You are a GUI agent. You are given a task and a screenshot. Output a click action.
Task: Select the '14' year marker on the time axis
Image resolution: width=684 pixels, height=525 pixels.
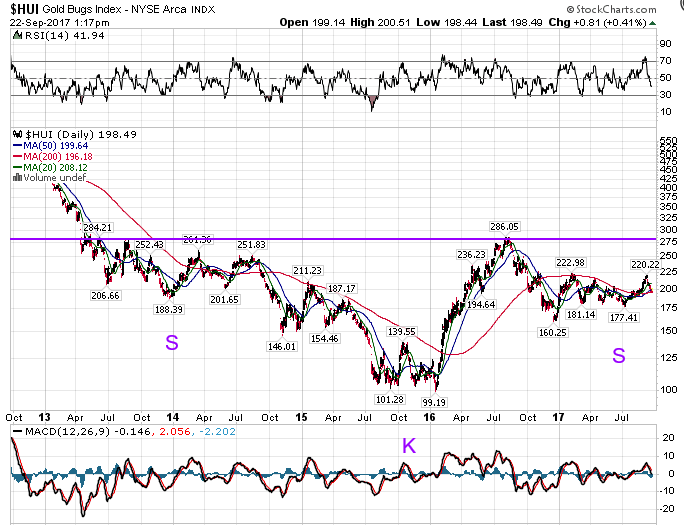[x=172, y=415]
